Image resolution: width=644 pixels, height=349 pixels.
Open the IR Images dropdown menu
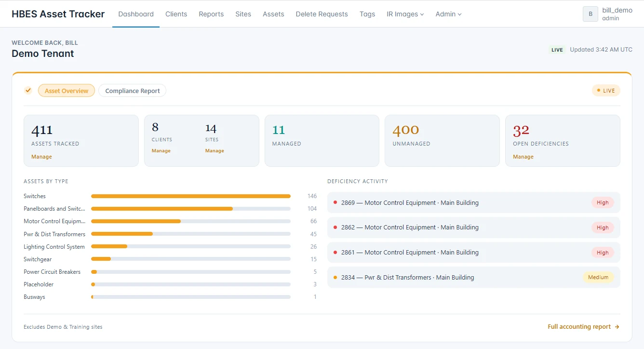405,14
